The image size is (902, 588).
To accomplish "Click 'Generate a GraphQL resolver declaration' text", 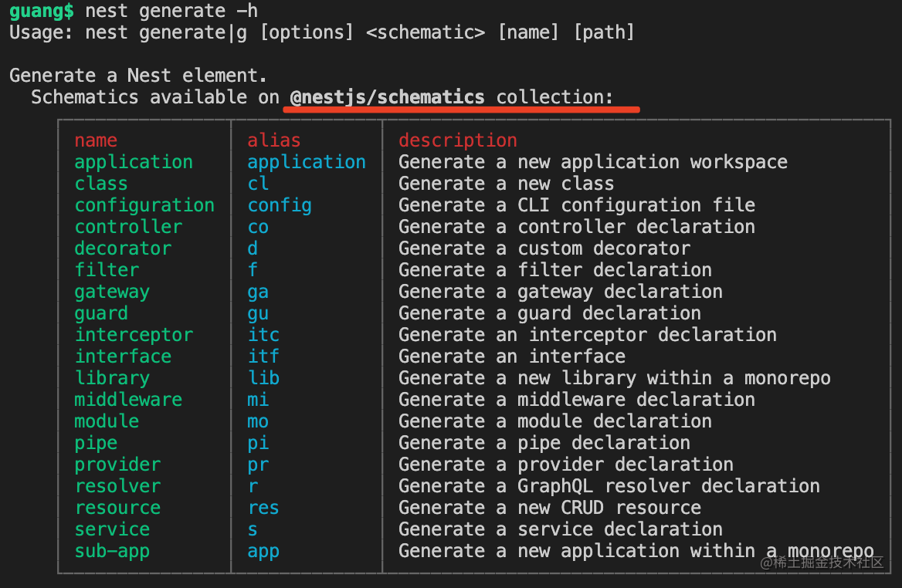I will pos(609,486).
